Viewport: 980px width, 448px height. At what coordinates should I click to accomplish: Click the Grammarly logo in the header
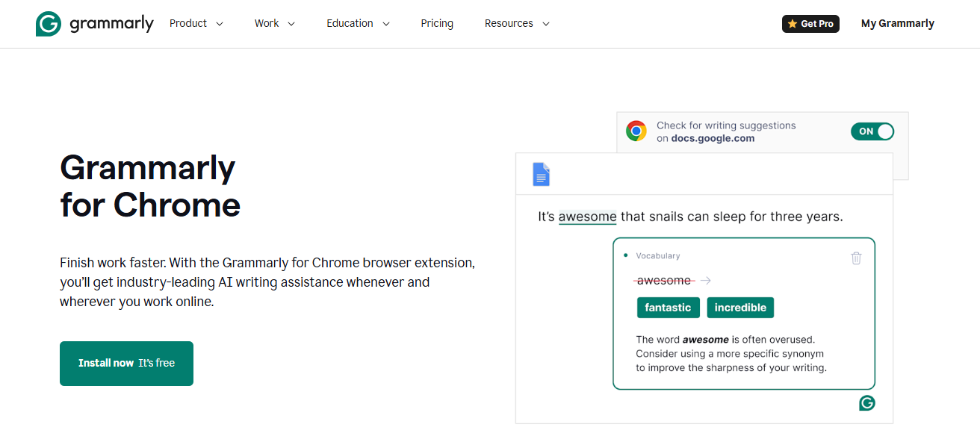coord(95,24)
